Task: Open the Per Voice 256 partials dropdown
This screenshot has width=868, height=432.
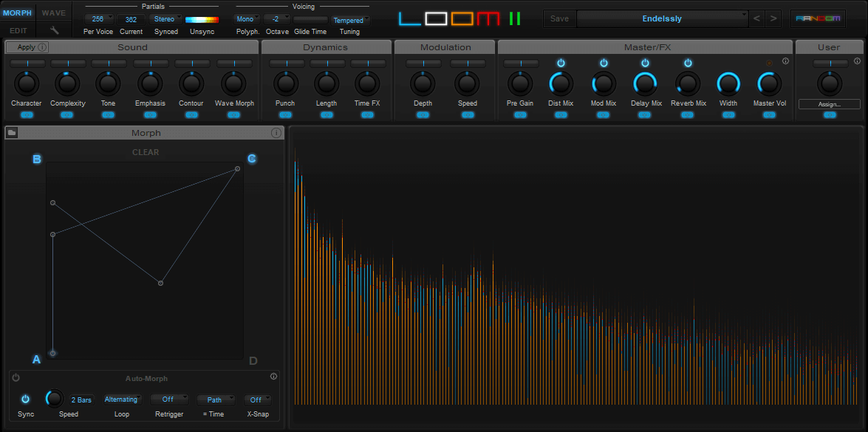Action: pos(99,19)
